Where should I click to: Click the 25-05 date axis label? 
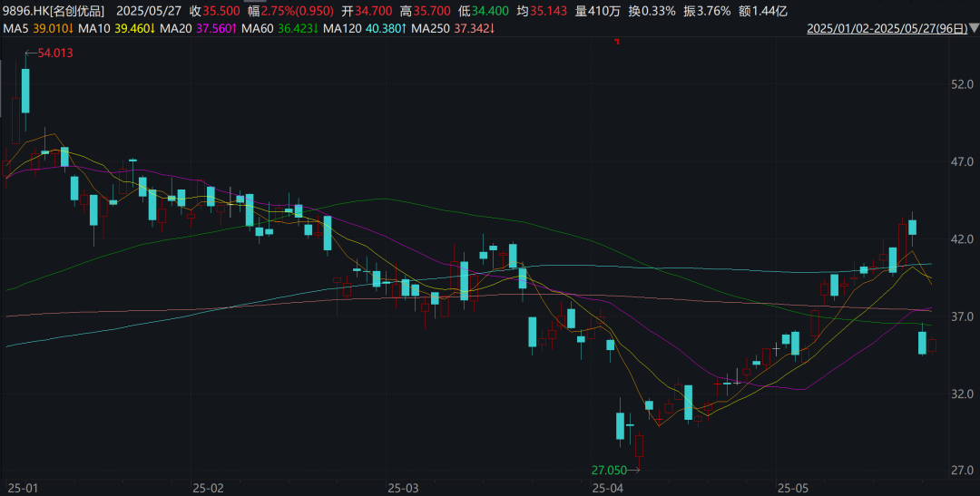(793, 487)
